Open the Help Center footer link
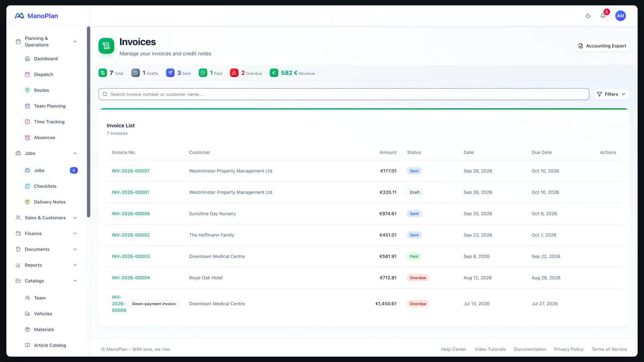The image size is (644, 362). (x=453, y=349)
